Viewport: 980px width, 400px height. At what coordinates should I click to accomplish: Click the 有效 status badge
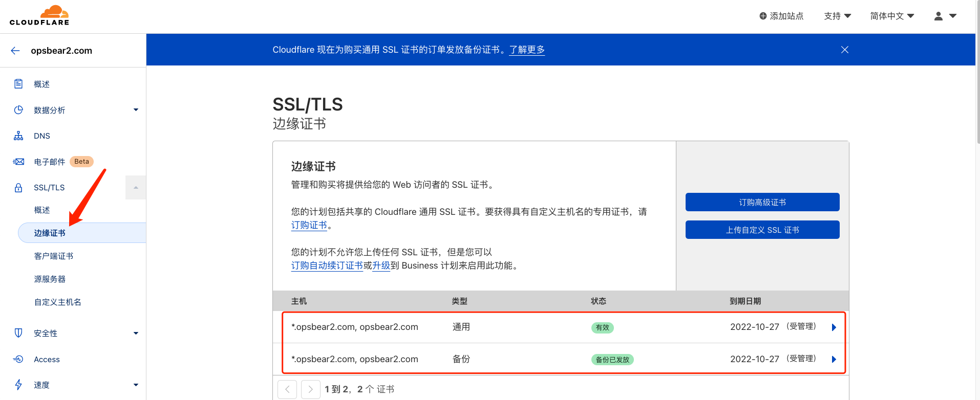pos(603,328)
